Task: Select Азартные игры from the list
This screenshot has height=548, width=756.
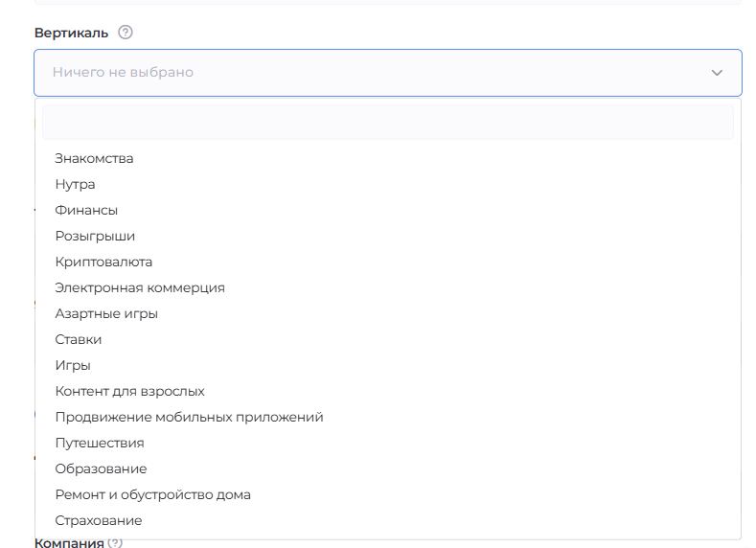Action: click(106, 313)
